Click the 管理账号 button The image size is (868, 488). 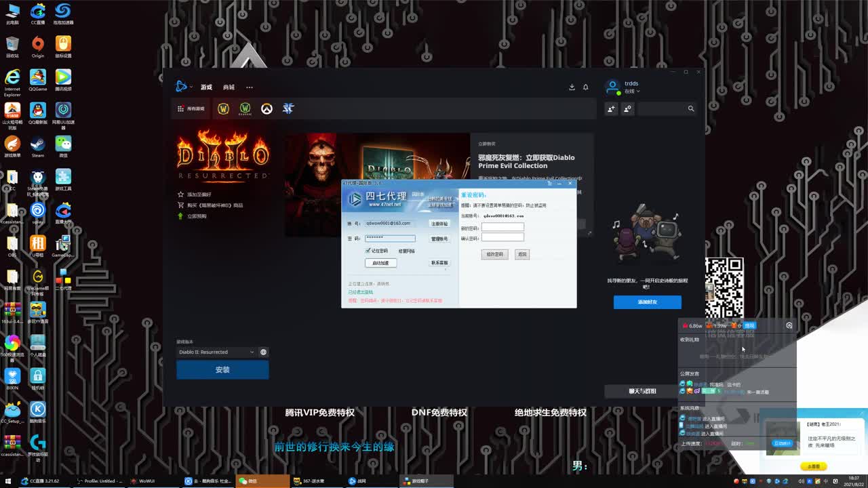(439, 239)
